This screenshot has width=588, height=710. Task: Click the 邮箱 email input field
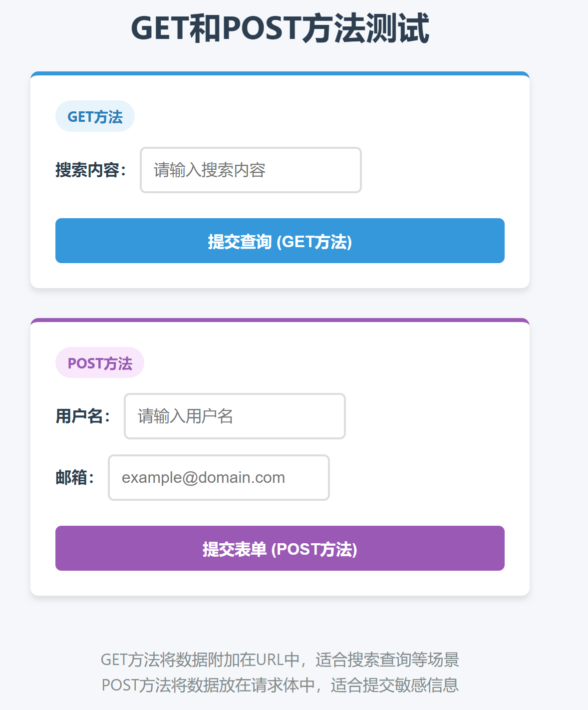(219, 477)
